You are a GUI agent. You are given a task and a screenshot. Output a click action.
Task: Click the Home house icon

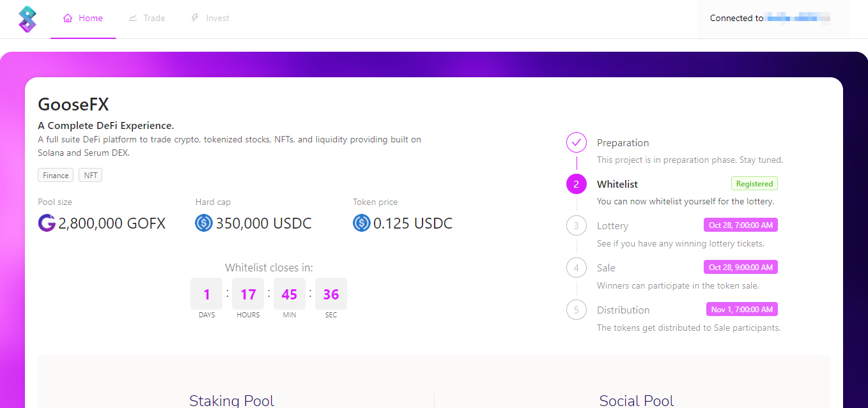click(x=68, y=18)
